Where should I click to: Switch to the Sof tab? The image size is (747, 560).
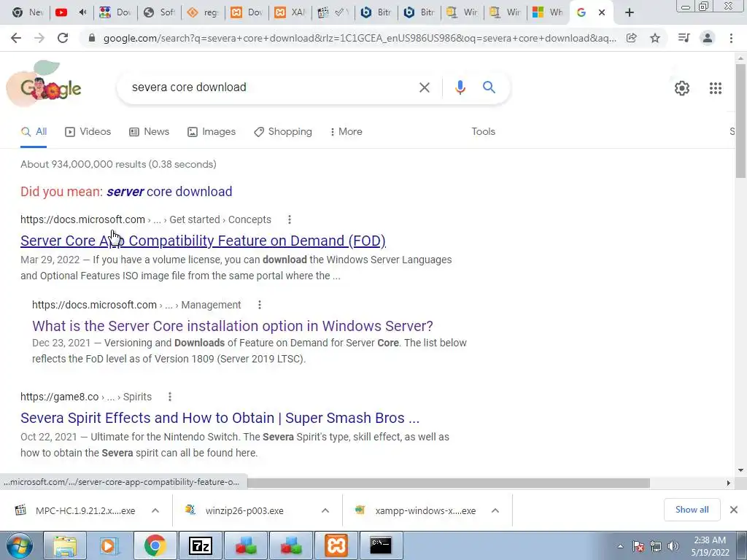(160, 12)
